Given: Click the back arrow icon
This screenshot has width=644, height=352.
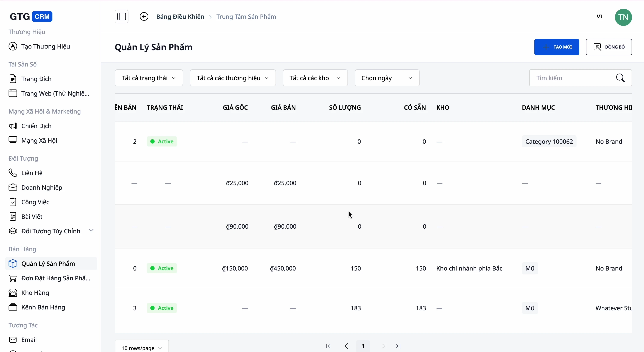Looking at the screenshot, I should tap(144, 17).
